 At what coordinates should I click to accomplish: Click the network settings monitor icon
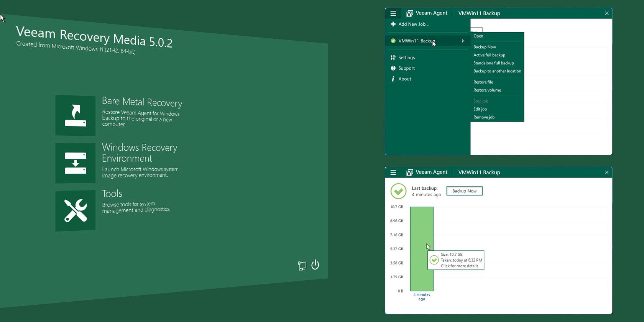(302, 266)
